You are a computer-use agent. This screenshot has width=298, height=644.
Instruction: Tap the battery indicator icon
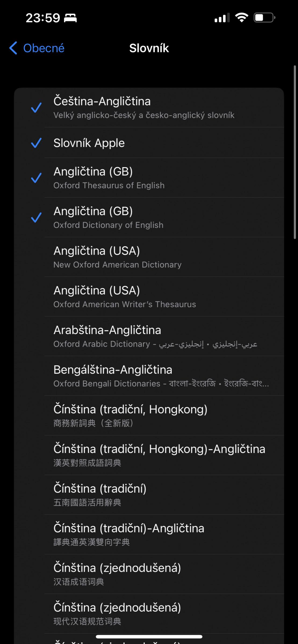(x=264, y=18)
